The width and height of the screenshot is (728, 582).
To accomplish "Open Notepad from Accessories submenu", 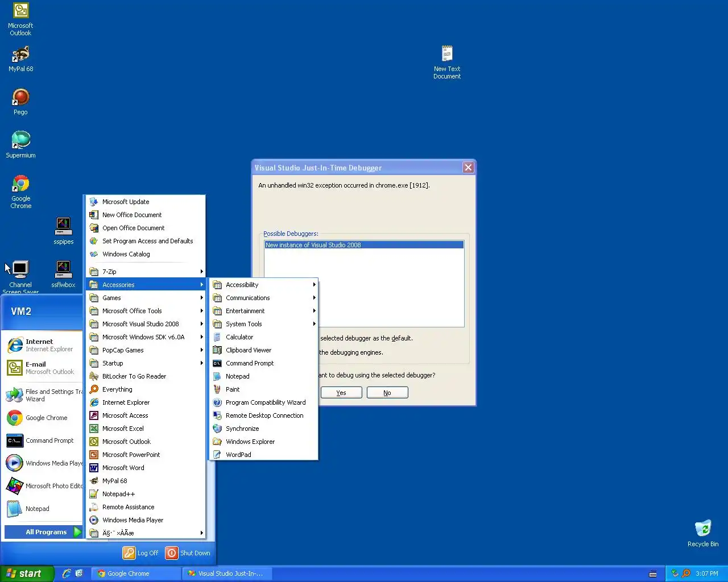I will pos(264,376).
